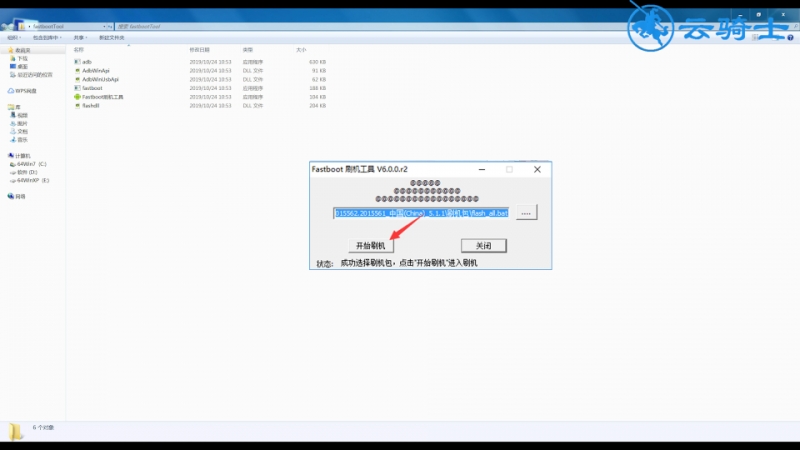800x450 pixels.
Task: Select the AdbWinUsbApi DLL file icon
Action: coord(77,79)
